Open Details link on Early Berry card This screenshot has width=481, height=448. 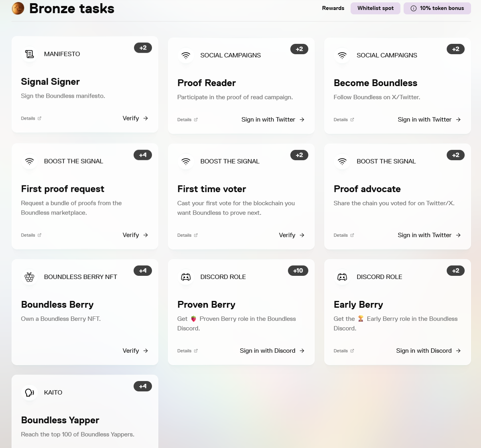(344, 351)
